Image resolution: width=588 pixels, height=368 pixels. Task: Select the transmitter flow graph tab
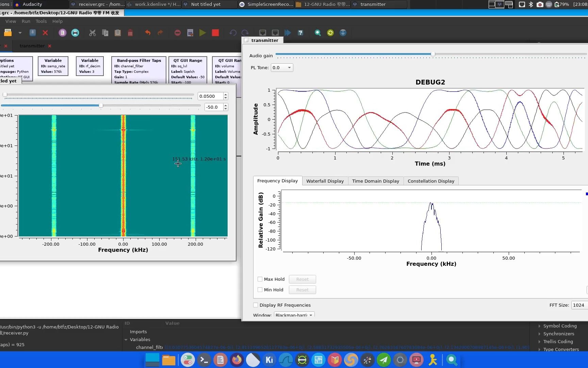[32, 46]
